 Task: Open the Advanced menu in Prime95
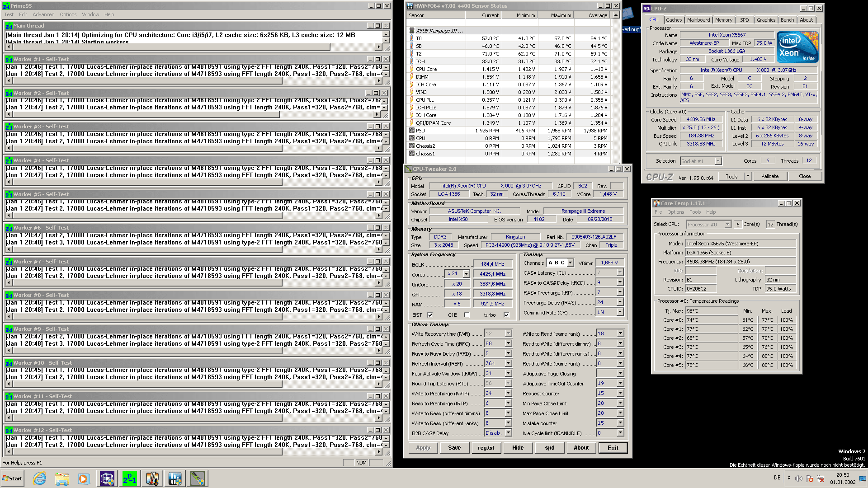(43, 14)
